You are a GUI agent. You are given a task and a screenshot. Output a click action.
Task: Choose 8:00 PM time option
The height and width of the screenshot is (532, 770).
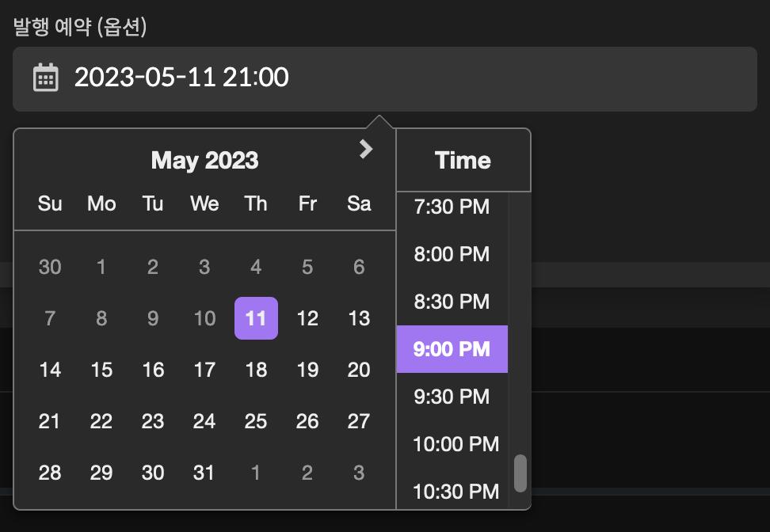pos(452,254)
